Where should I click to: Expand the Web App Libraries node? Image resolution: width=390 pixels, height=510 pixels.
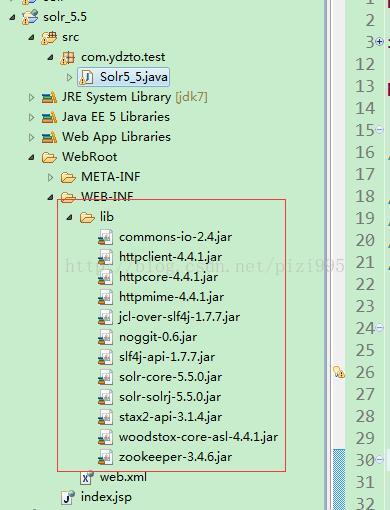click(31, 137)
